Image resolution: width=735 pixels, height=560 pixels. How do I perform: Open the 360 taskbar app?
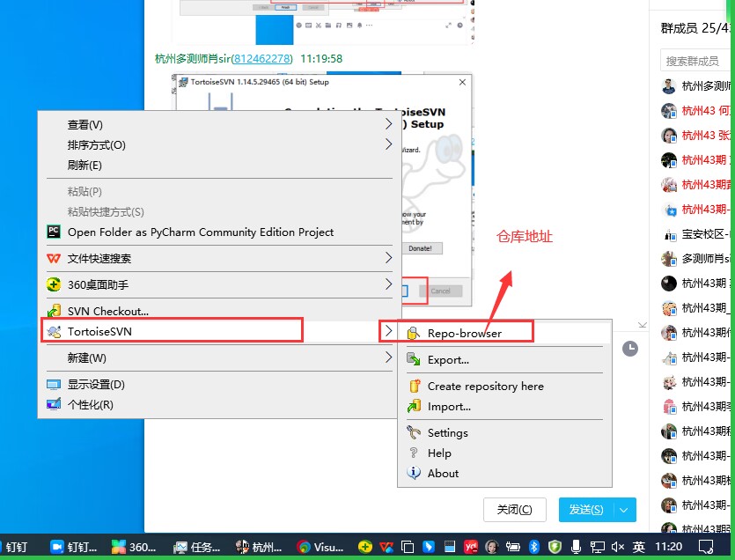(x=134, y=547)
